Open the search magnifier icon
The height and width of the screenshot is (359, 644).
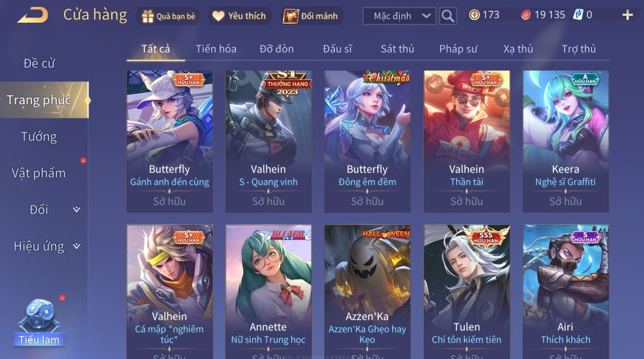point(448,16)
